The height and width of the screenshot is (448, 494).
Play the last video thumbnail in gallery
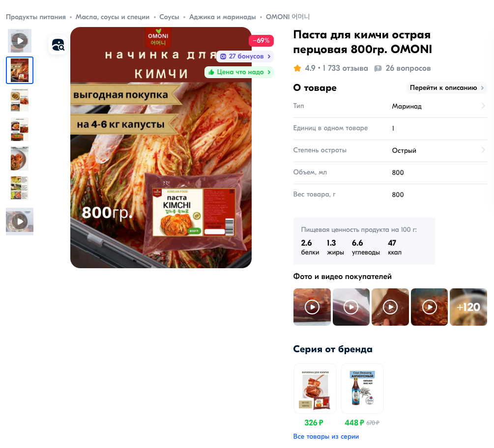(20, 222)
